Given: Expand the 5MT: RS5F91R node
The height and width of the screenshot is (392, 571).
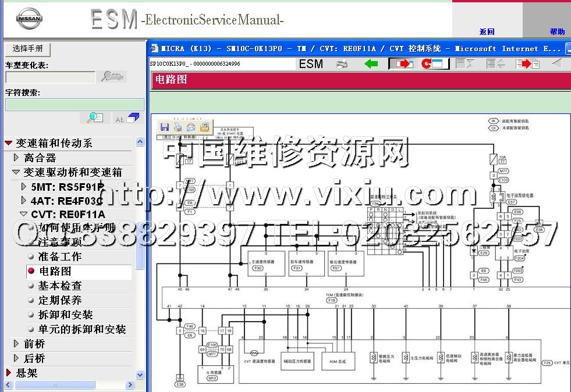Looking at the screenshot, I should [x=24, y=186].
